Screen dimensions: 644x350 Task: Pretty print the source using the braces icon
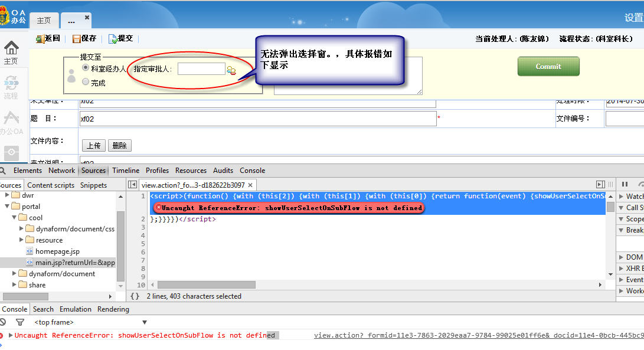pyautogui.click(x=135, y=296)
